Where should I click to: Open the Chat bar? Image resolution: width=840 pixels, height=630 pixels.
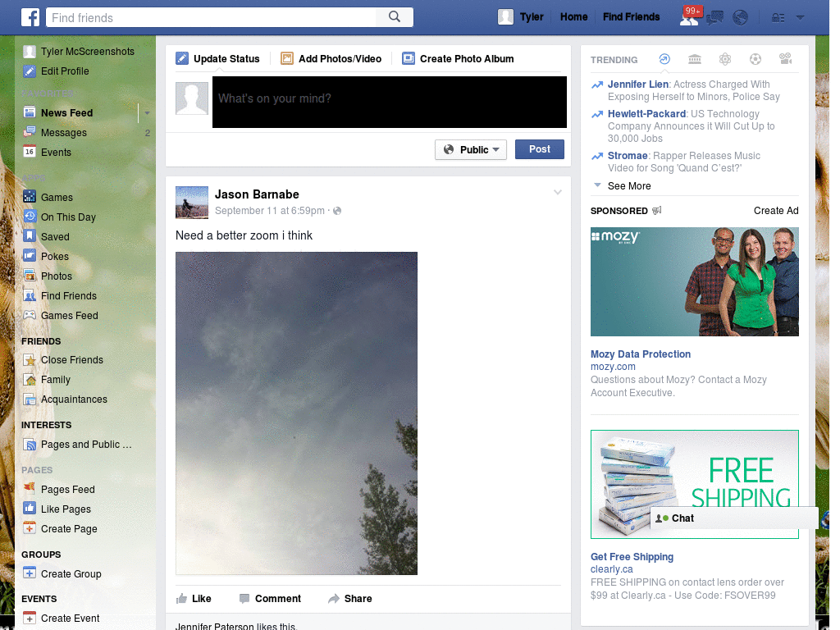pyautogui.click(x=734, y=518)
